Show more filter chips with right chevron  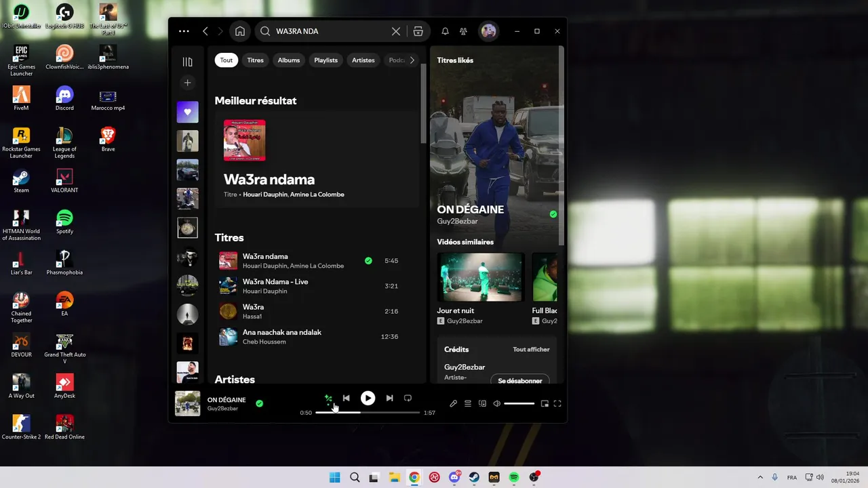(412, 60)
